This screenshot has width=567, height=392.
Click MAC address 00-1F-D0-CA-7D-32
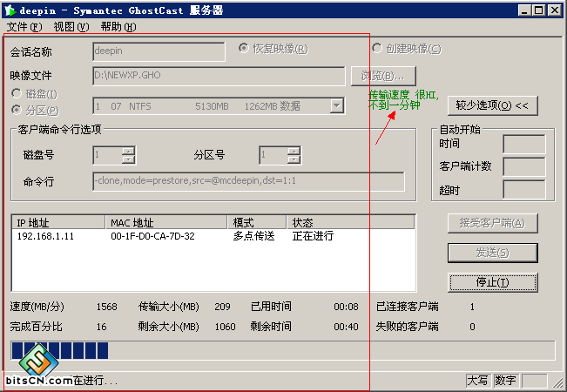pos(152,236)
